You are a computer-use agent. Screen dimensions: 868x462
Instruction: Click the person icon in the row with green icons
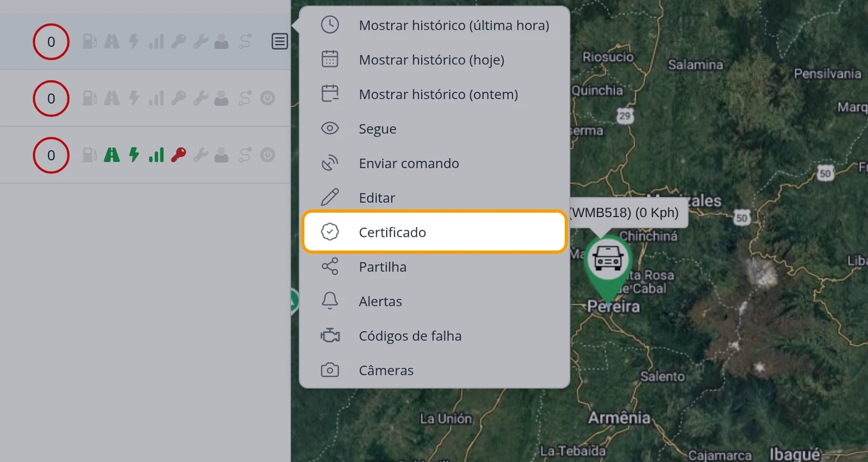click(x=221, y=155)
